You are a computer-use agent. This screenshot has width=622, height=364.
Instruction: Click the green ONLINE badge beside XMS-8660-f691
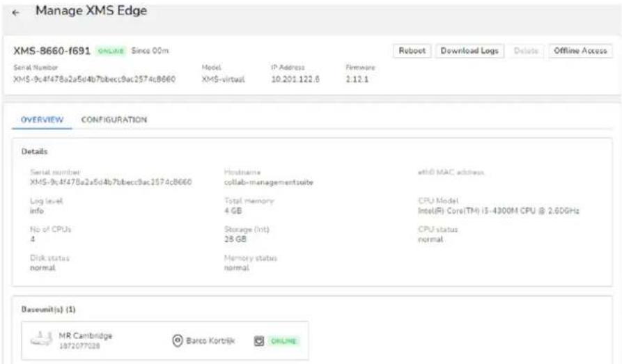(x=111, y=51)
